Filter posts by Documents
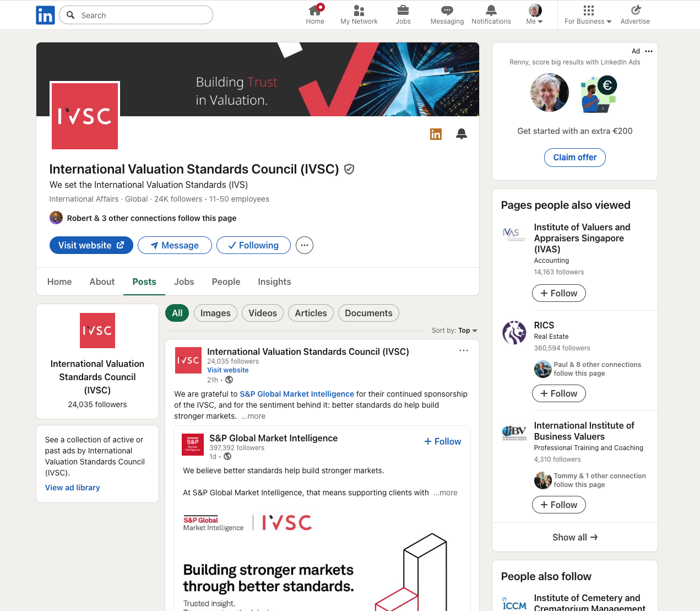This screenshot has height=611, width=700. coord(368,313)
